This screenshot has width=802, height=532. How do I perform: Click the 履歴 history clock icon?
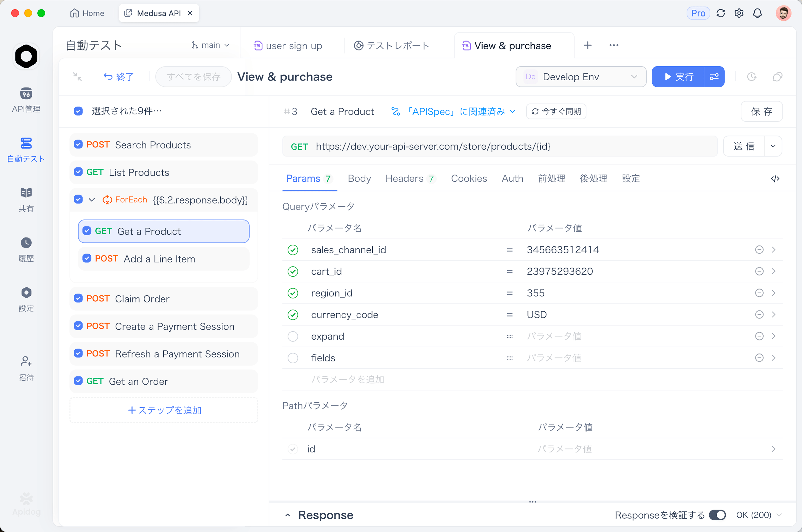26,243
